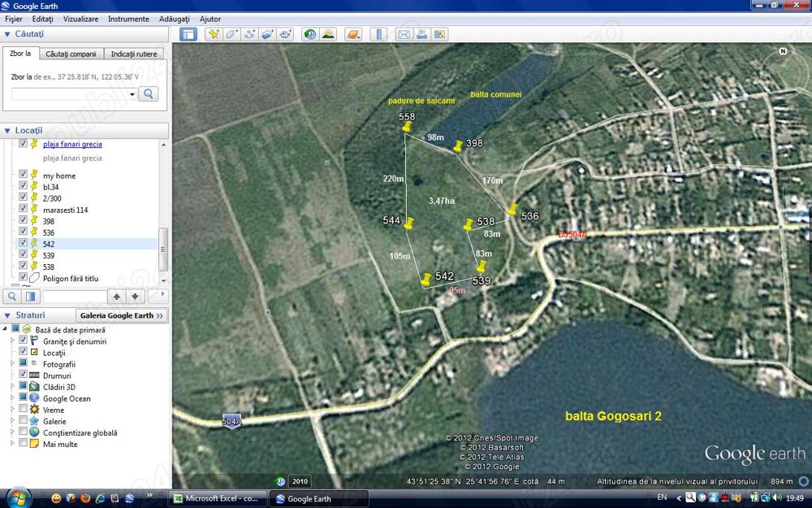Screen dimensions: 812x508
Task: Switch planets using the Saturn icon
Action: (352, 34)
